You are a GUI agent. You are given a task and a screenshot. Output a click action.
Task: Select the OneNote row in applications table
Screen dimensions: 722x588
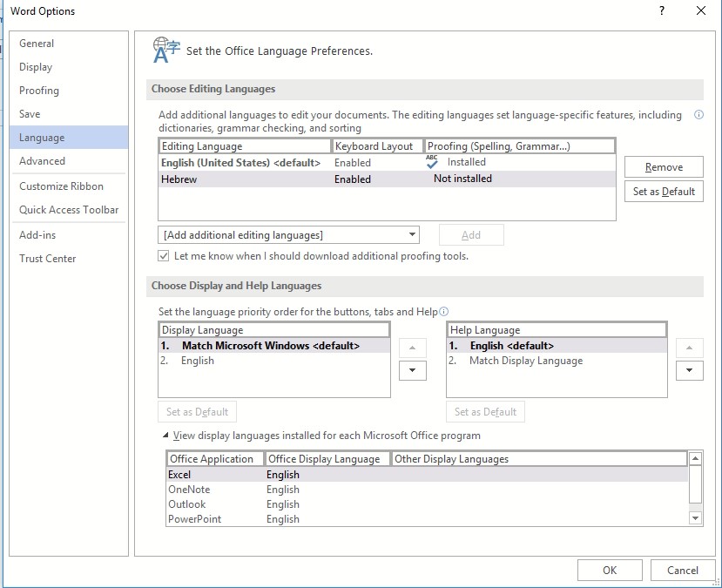(x=427, y=489)
